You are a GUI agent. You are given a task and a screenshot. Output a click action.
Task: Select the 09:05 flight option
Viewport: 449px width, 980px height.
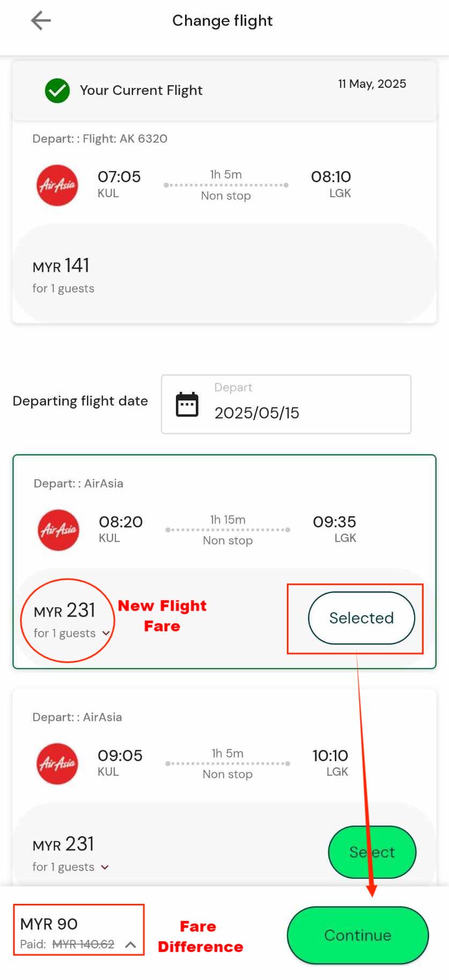[372, 852]
